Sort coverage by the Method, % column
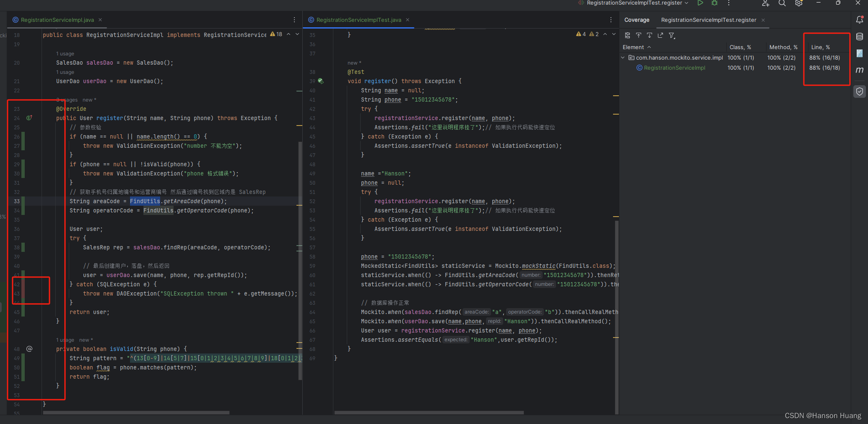Image resolution: width=868 pixels, height=424 pixels. (783, 47)
